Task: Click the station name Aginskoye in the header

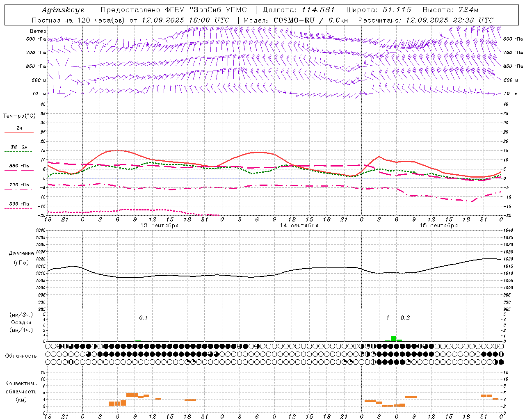Action: point(63,10)
